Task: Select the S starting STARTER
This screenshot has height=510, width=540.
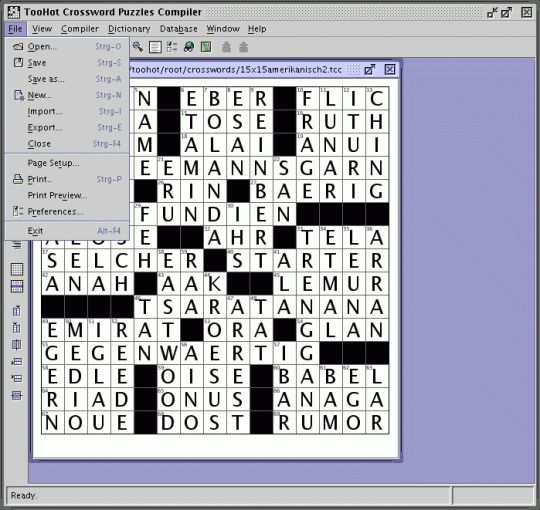Action: coord(238,261)
